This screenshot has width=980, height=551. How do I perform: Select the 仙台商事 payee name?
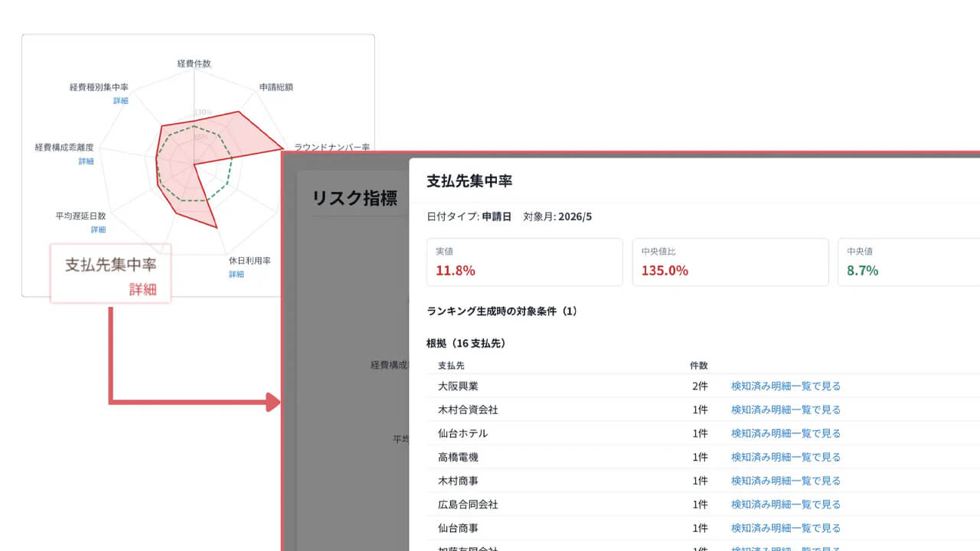click(459, 529)
